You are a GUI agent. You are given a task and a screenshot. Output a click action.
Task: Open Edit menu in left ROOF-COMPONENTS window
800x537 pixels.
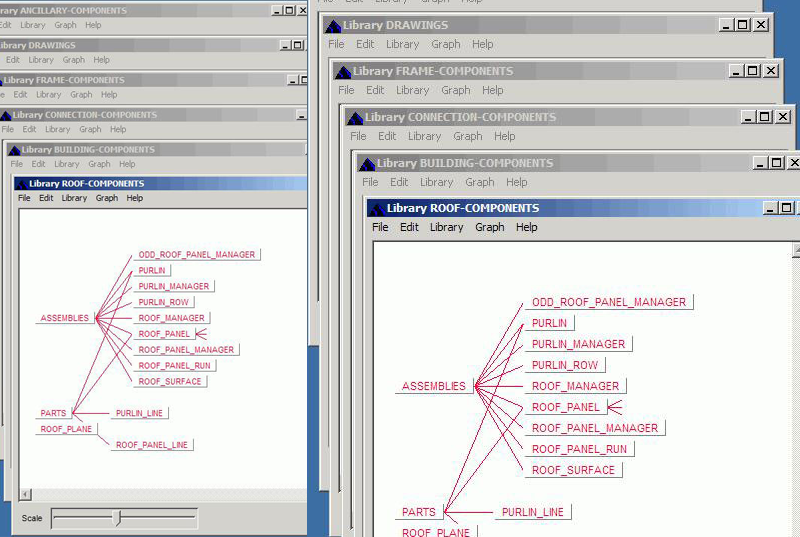pos(46,198)
